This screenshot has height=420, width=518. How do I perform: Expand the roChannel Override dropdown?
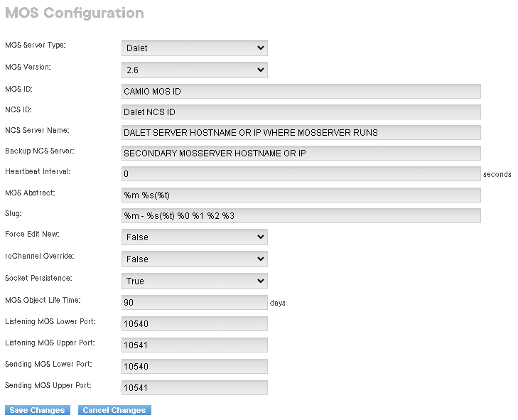click(194, 259)
